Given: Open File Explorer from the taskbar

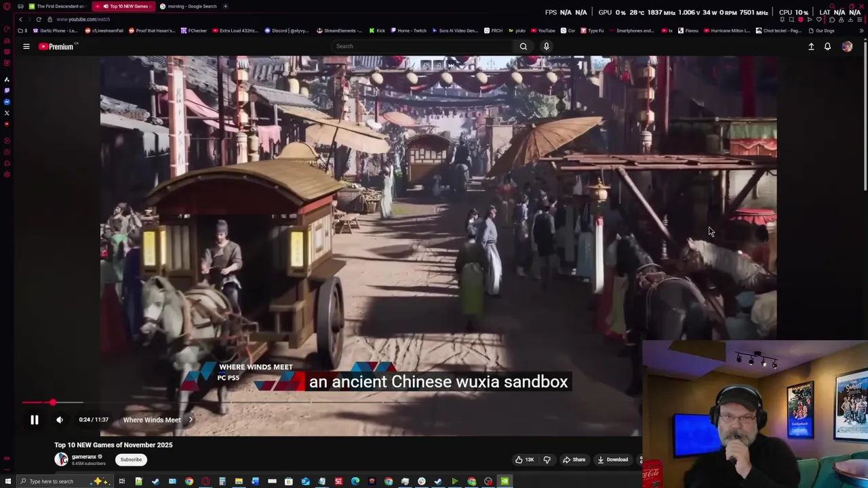Looking at the screenshot, I should [239, 481].
